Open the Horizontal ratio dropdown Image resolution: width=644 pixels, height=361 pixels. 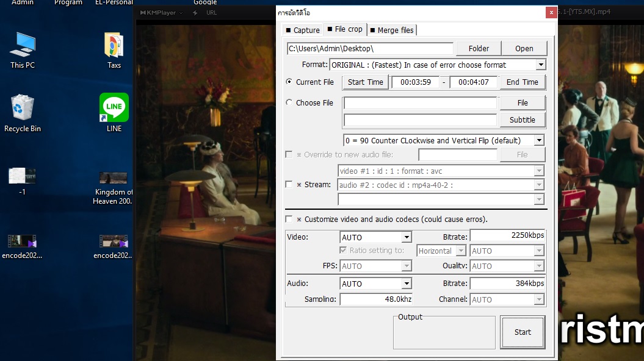pyautogui.click(x=461, y=251)
